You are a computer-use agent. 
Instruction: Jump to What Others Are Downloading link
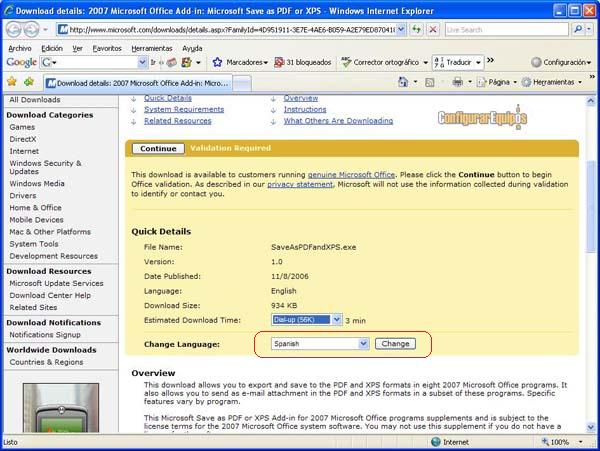click(x=338, y=121)
